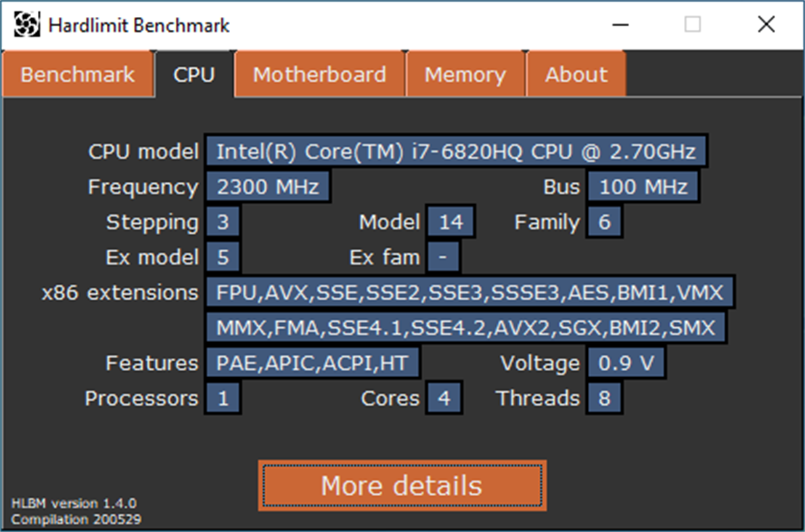
Task: Click the Frequency label
Action: pos(143,187)
